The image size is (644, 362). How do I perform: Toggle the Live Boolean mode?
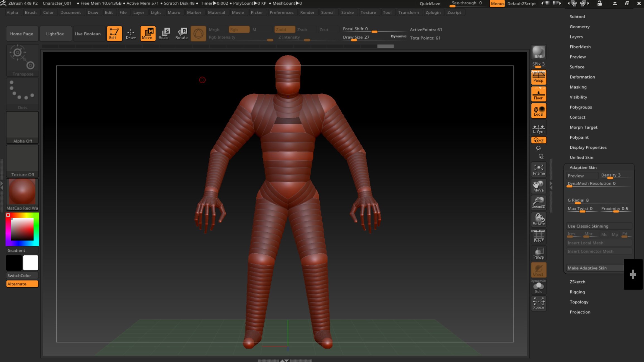point(88,34)
